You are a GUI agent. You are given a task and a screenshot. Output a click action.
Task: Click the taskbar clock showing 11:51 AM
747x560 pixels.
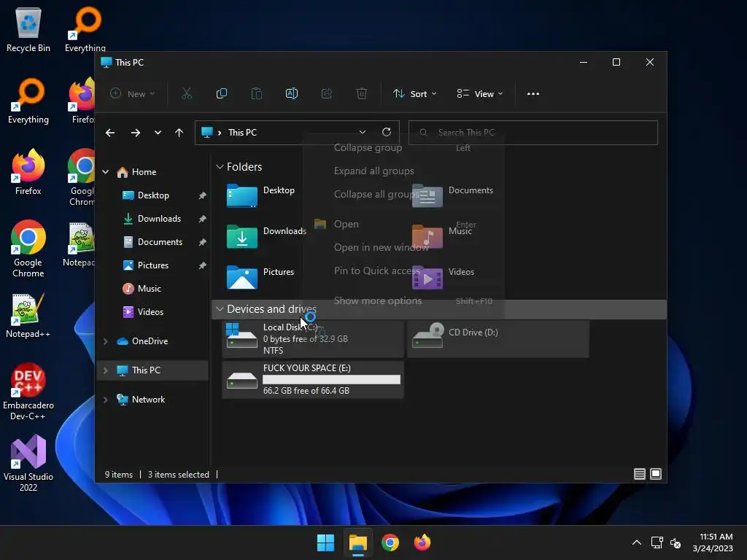click(x=713, y=542)
